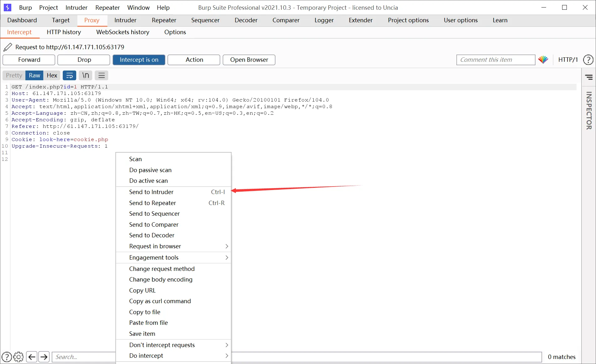
Task: Open the HTTP history sub-tab
Action: (x=64, y=32)
